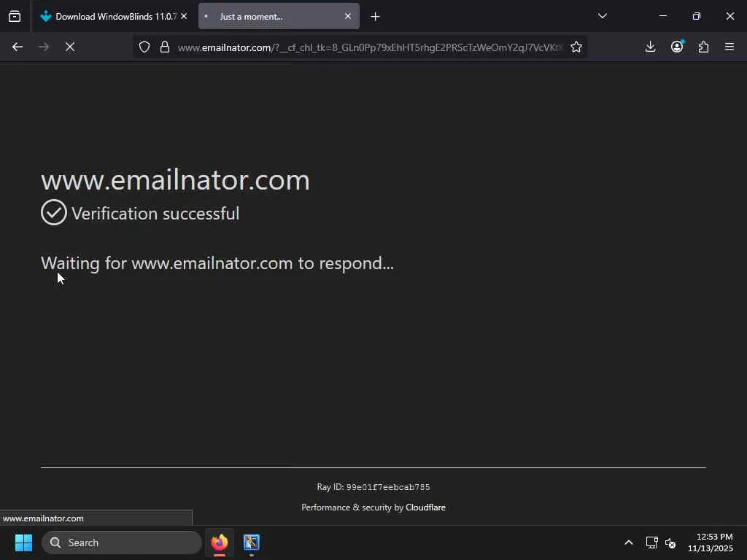Click the www.emailnator.com page heading
The image size is (747, 560).
pyautogui.click(x=175, y=180)
